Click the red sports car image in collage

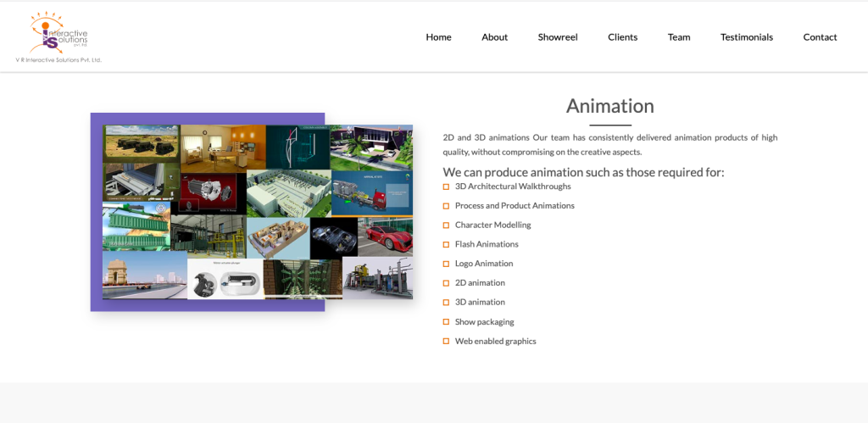point(386,236)
